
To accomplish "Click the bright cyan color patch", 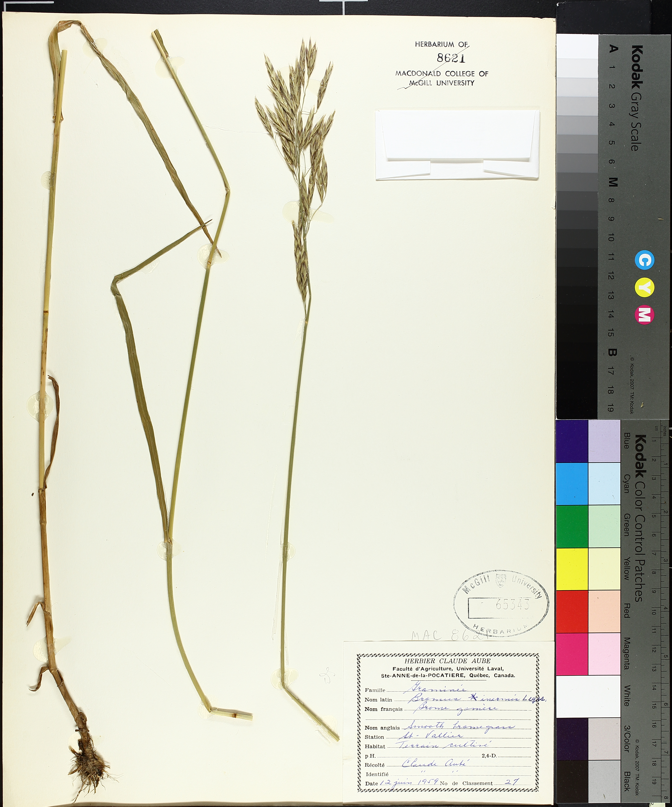I will (x=572, y=483).
